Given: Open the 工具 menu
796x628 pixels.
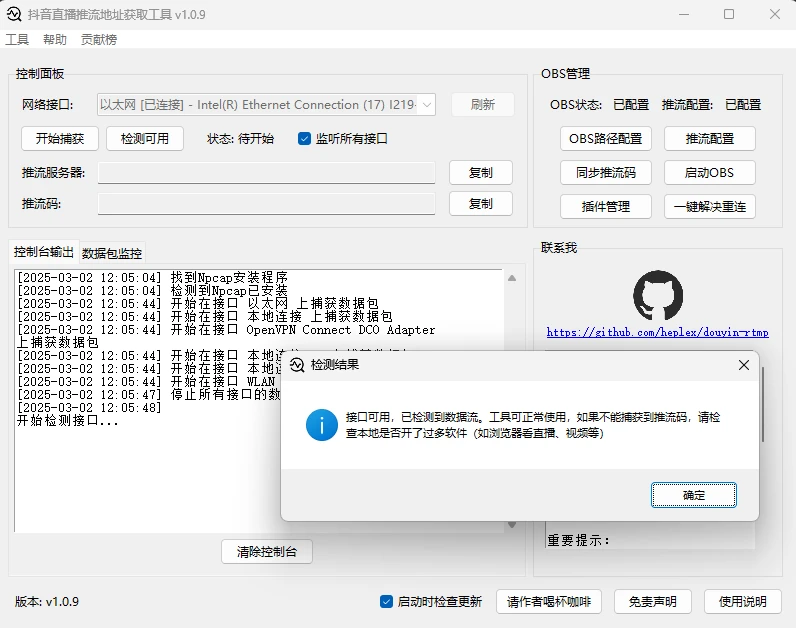Looking at the screenshot, I should [x=17, y=40].
